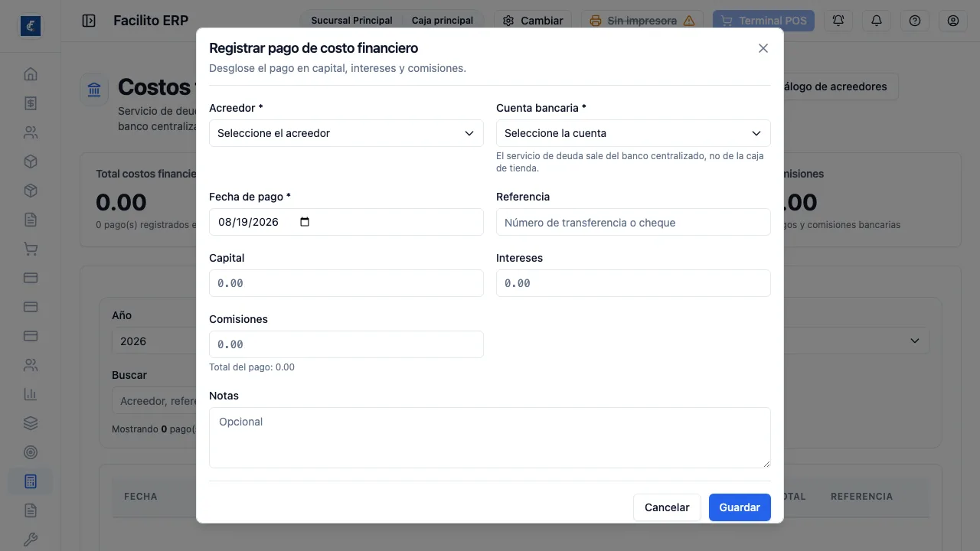
Task: Focus the Fecha de pago date field
Action: click(x=346, y=222)
